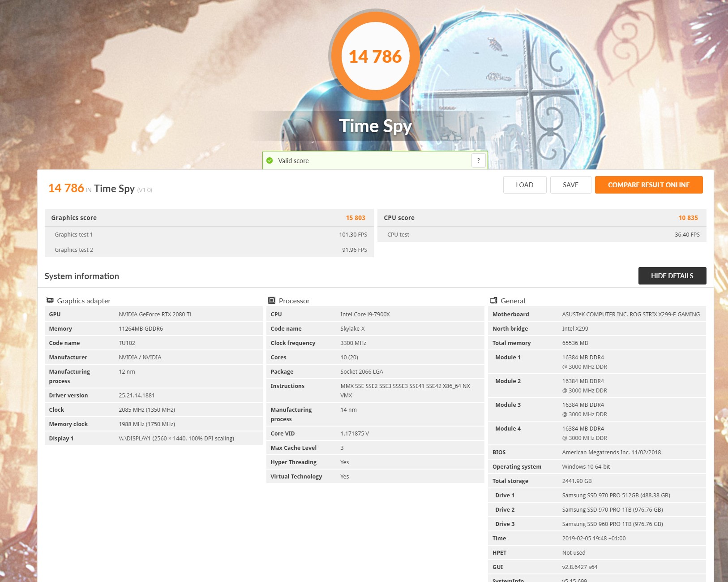Select Hyper Threading value Yes
Image resolution: width=728 pixels, height=582 pixels.
[344, 462]
